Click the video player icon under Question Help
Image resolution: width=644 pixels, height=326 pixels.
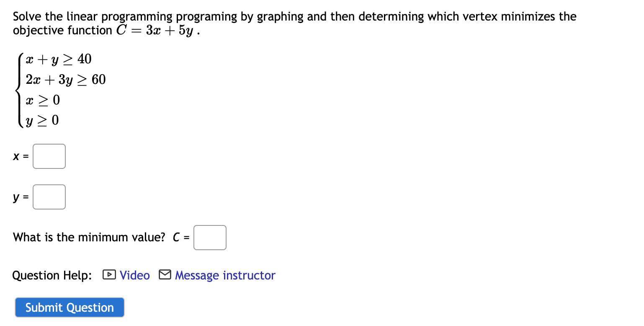pos(108,275)
